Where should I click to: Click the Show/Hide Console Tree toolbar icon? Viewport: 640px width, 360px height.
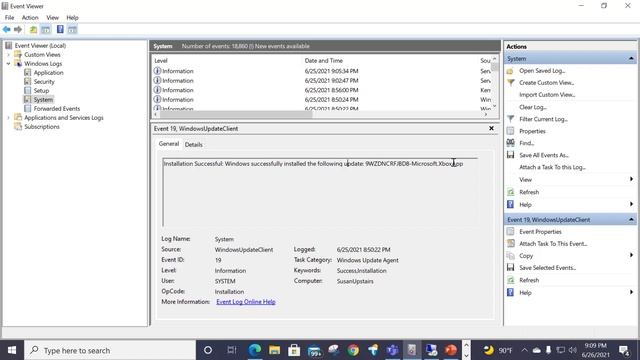click(x=46, y=29)
